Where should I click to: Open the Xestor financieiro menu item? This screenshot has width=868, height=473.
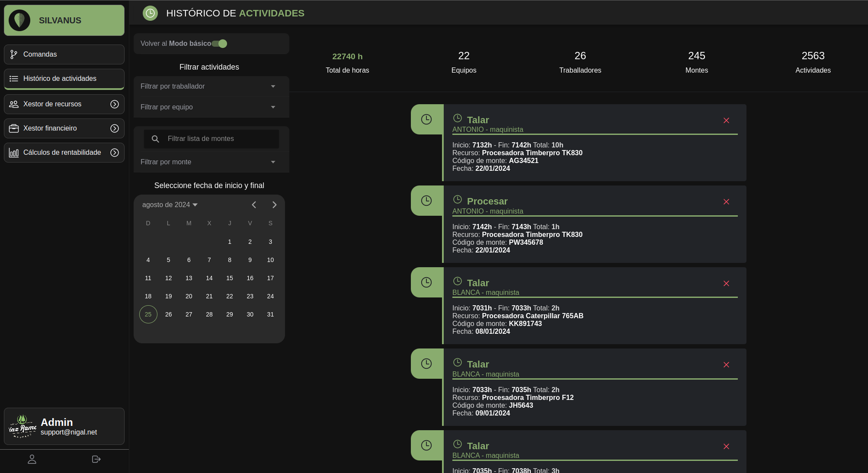[64, 128]
